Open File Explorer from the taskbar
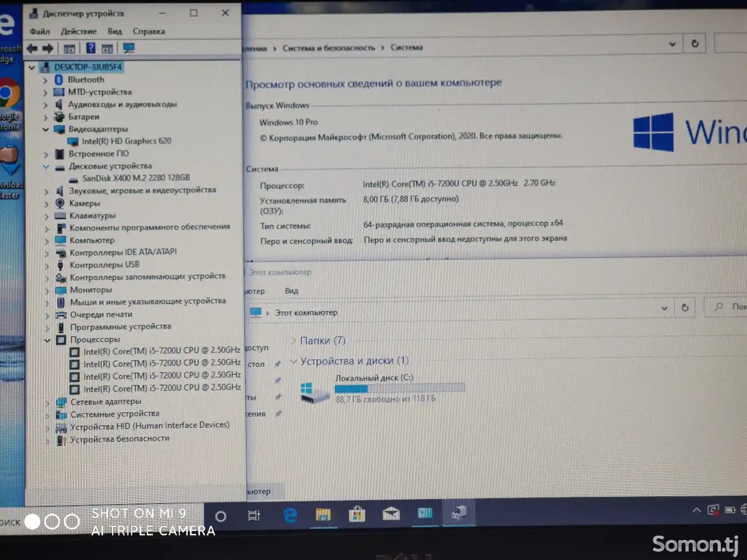The width and height of the screenshot is (747, 560). tap(323, 515)
